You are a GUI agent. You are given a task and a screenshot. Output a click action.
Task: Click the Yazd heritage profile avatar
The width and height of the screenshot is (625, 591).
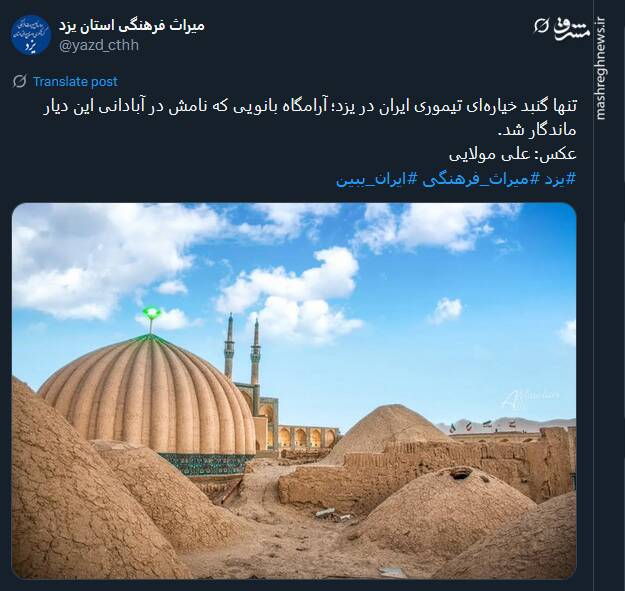coord(31,35)
